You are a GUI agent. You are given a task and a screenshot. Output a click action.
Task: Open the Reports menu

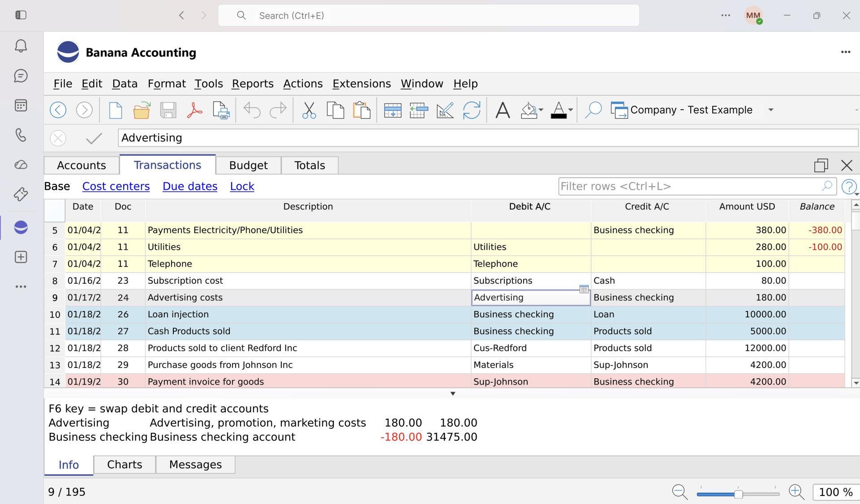pyautogui.click(x=253, y=84)
